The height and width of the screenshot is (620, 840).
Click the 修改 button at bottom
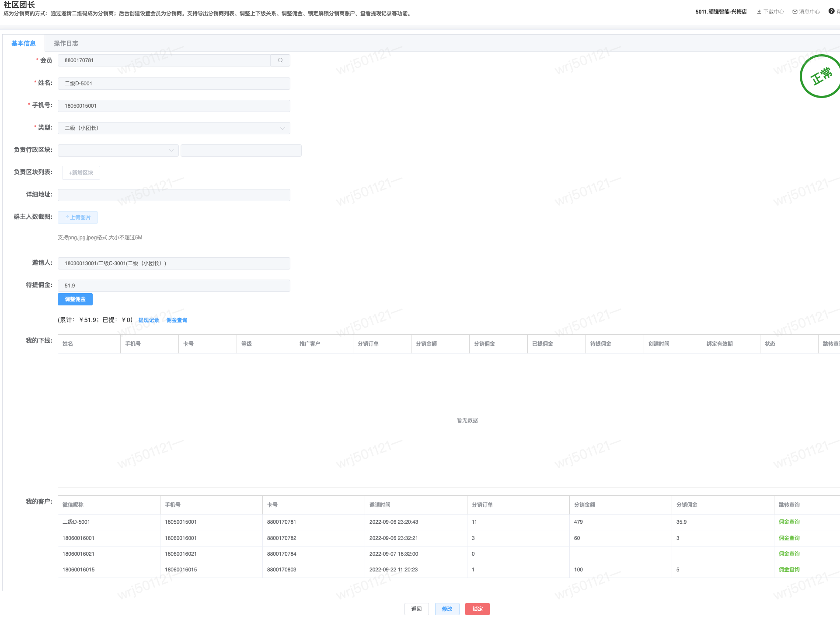click(447, 609)
